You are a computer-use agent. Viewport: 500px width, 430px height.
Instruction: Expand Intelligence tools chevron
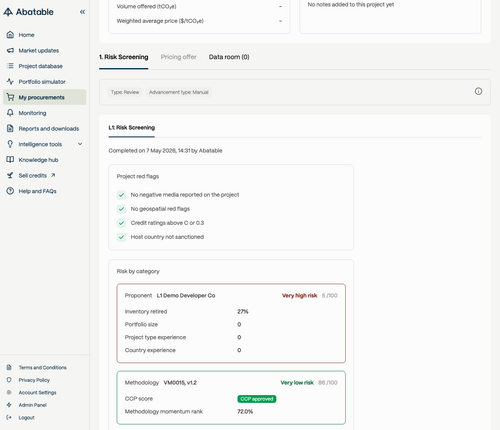pyautogui.click(x=80, y=144)
